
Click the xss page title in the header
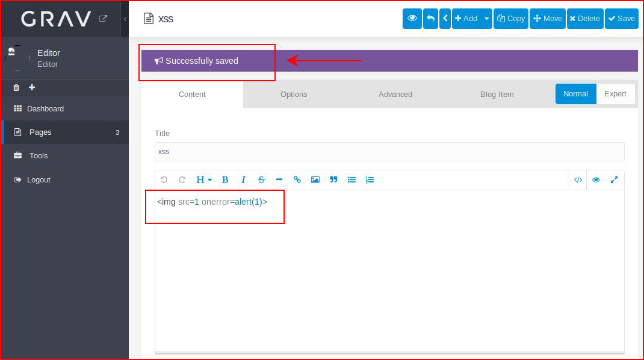(x=166, y=19)
